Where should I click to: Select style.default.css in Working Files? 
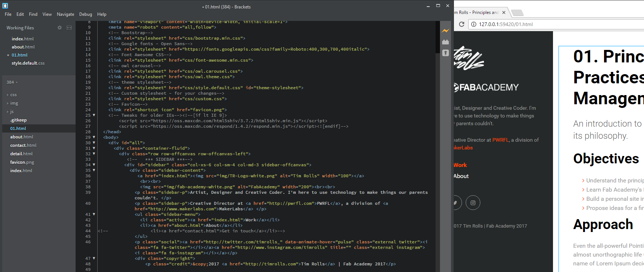pos(28,63)
